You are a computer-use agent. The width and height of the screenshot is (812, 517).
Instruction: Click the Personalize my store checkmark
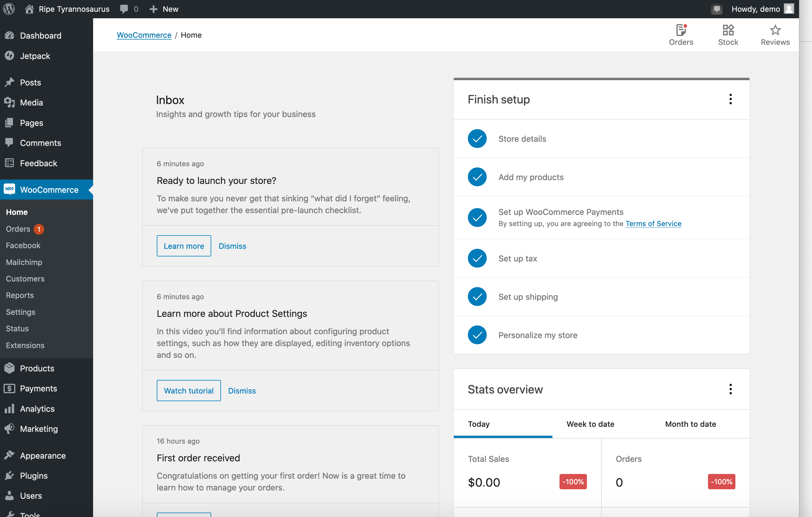click(477, 335)
